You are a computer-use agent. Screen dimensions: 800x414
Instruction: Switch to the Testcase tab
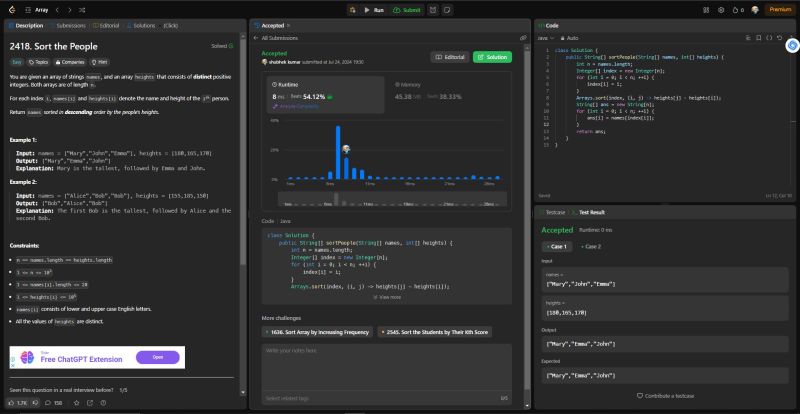555,212
